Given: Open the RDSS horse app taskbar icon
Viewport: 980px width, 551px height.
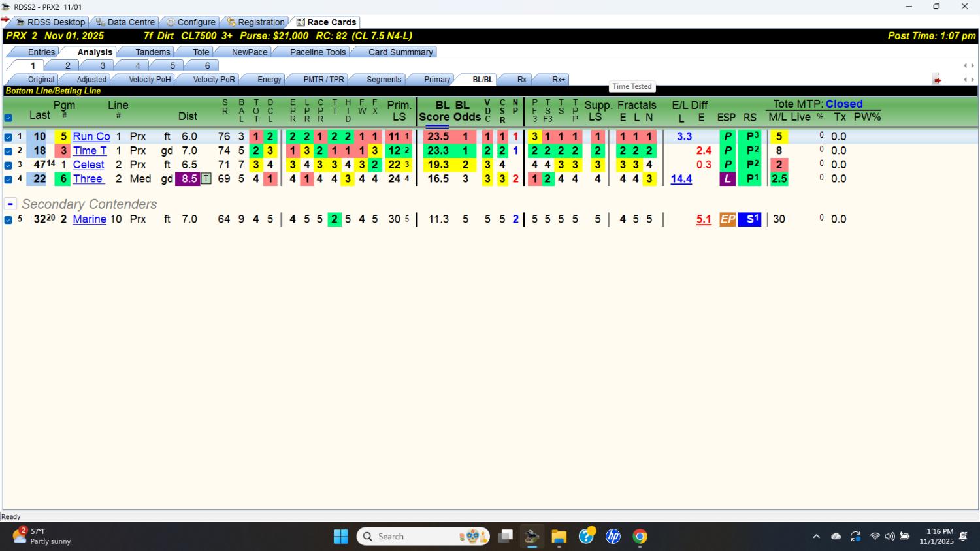Looking at the screenshot, I should pyautogui.click(x=532, y=537).
